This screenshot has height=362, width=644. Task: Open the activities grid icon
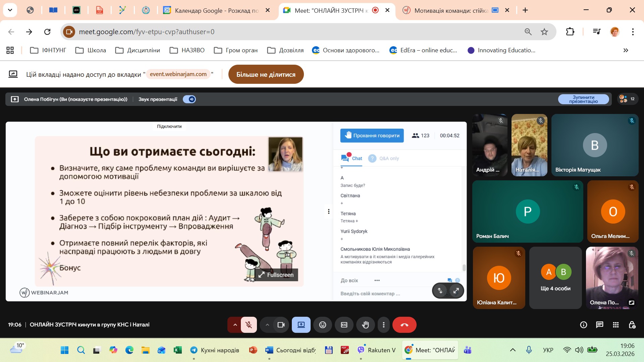(x=615, y=325)
